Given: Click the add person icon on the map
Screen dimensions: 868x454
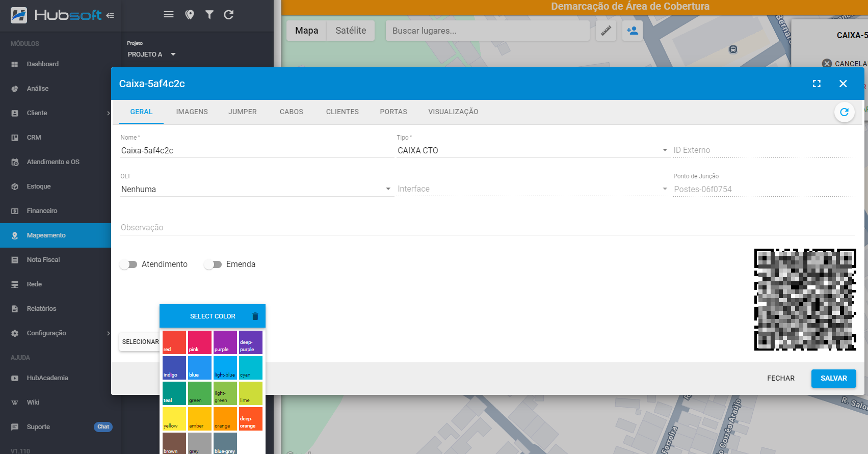Looking at the screenshot, I should (632, 31).
